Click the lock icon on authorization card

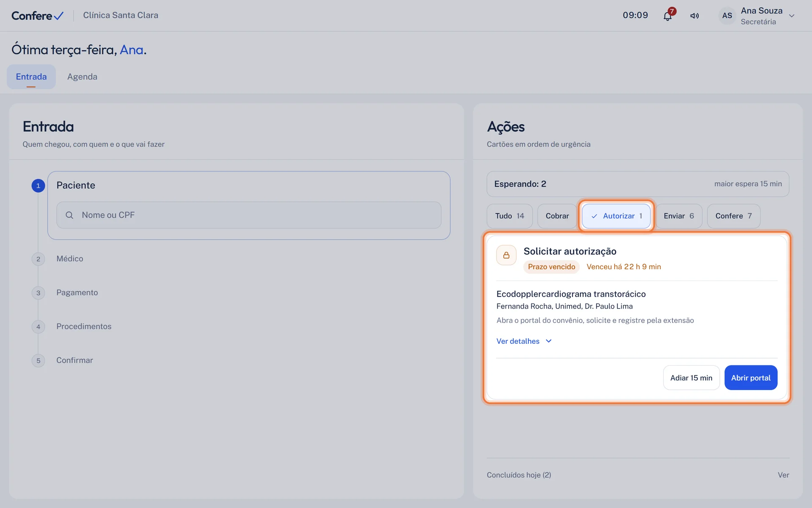pyautogui.click(x=506, y=255)
